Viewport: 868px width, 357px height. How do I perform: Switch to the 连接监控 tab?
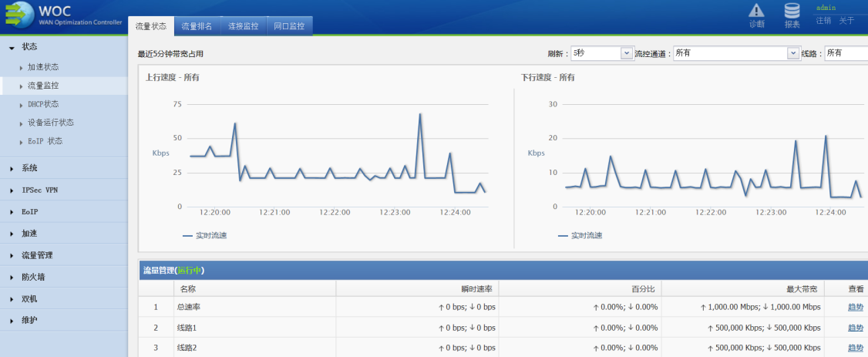[x=243, y=26]
